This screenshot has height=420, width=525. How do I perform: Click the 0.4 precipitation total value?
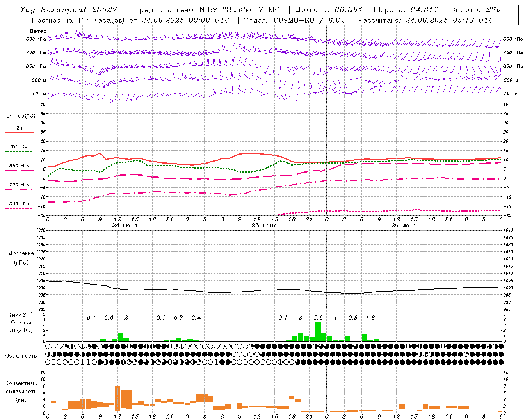(196, 317)
